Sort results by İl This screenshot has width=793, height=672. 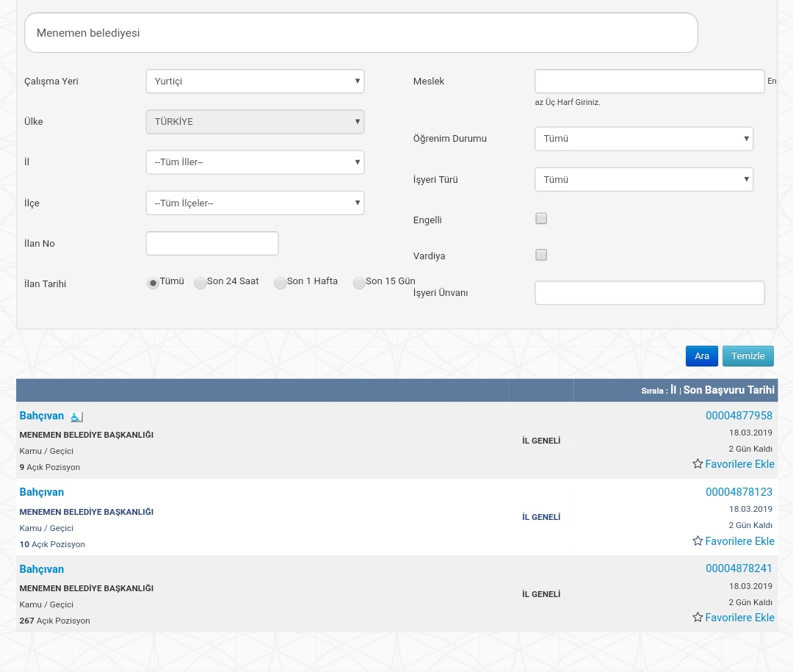point(673,390)
